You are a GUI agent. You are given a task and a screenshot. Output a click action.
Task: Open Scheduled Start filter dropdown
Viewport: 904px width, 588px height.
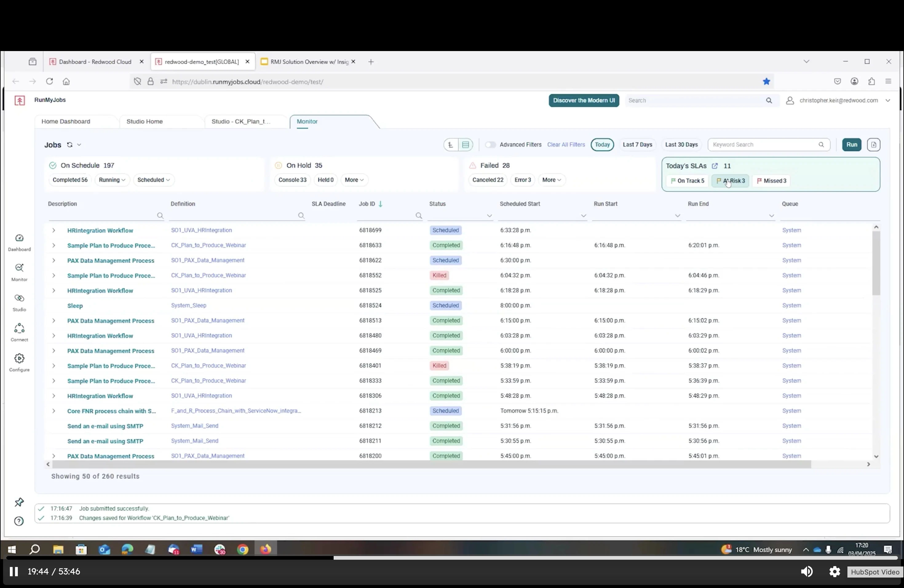pos(583,216)
